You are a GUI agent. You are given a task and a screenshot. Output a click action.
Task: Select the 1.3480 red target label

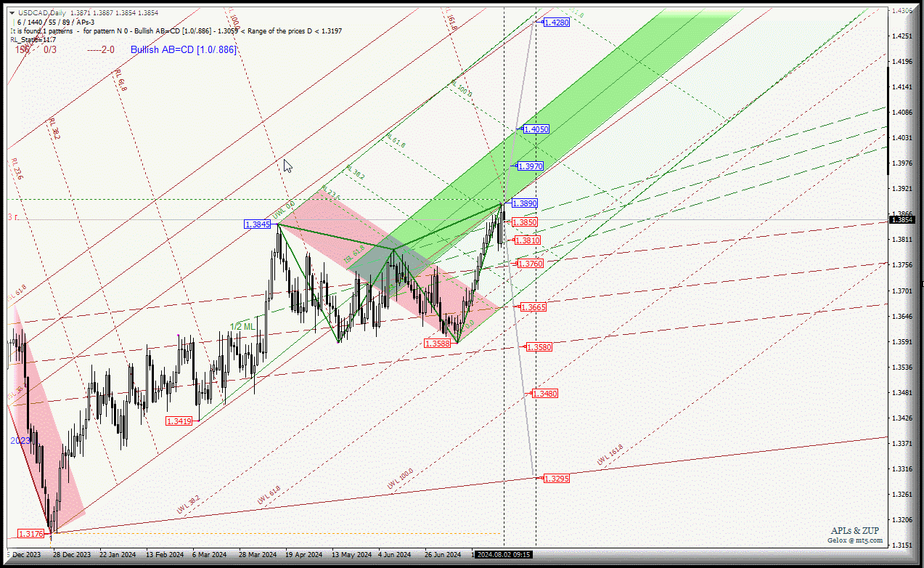544,393
